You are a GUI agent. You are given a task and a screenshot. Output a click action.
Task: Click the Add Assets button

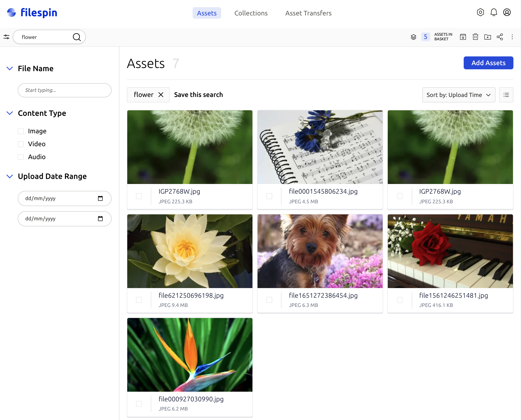click(488, 63)
